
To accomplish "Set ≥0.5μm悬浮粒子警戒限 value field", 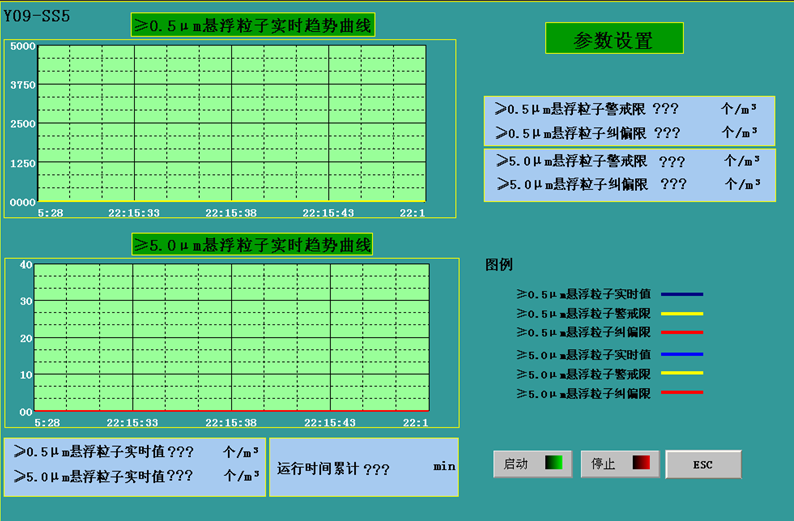I will click(x=665, y=109).
